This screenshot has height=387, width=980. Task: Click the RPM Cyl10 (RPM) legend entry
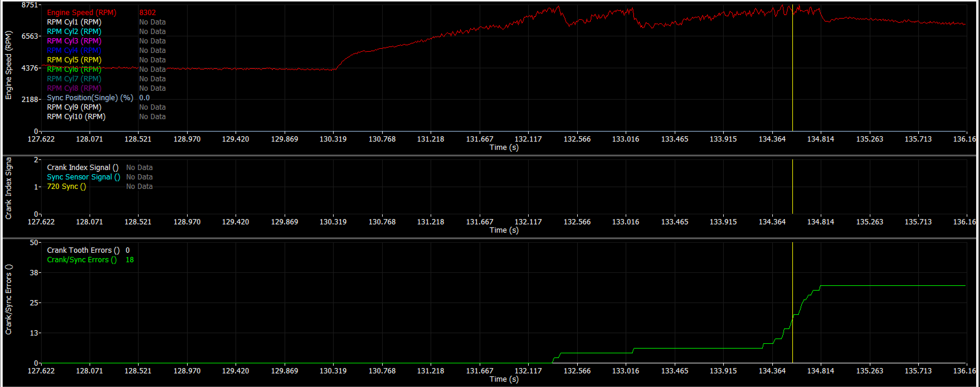(x=76, y=117)
